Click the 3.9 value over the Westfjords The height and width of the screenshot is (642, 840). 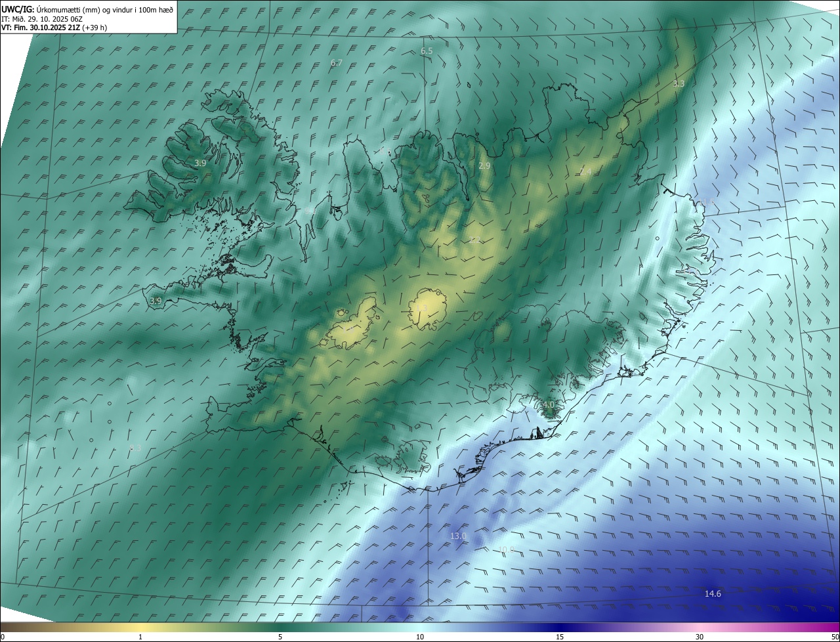[x=201, y=162]
